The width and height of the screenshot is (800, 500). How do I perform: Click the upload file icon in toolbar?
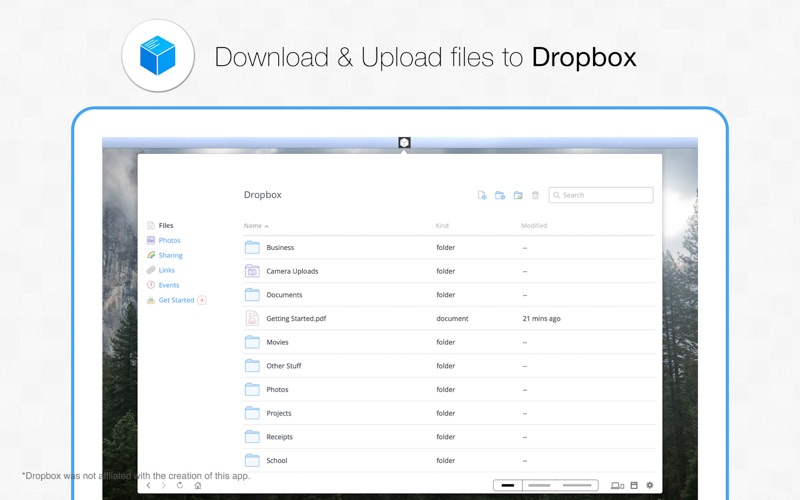(x=482, y=195)
